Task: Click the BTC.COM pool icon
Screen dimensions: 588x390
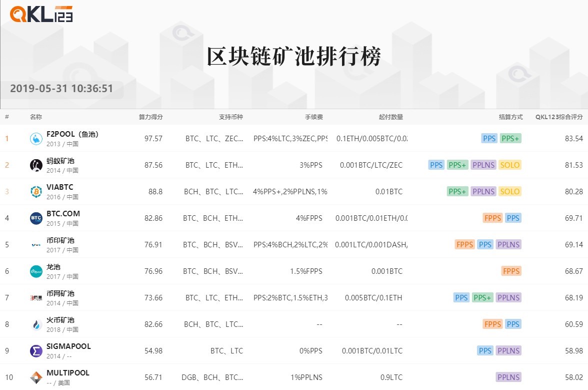Action: click(x=36, y=218)
